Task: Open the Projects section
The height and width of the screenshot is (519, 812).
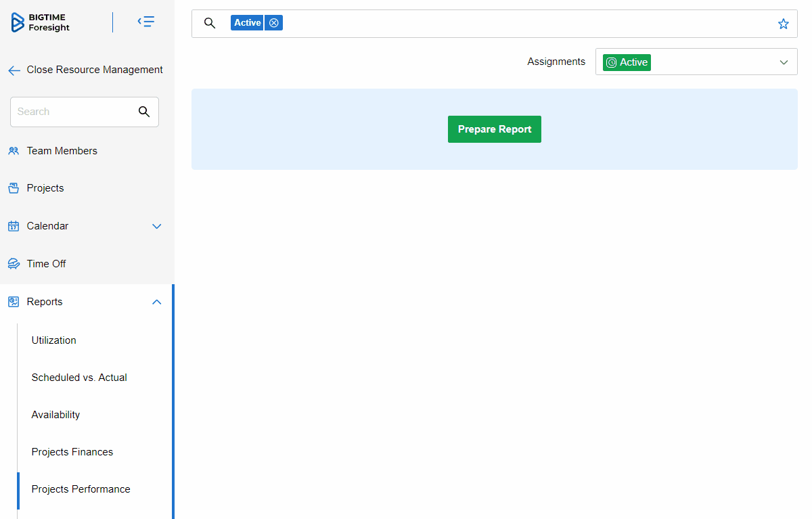Action: (45, 188)
